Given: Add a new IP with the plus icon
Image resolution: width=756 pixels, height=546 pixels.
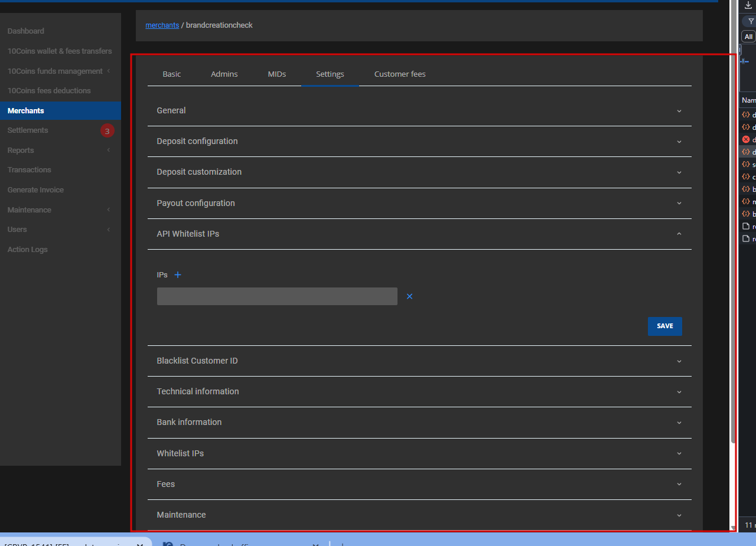Looking at the screenshot, I should (178, 275).
